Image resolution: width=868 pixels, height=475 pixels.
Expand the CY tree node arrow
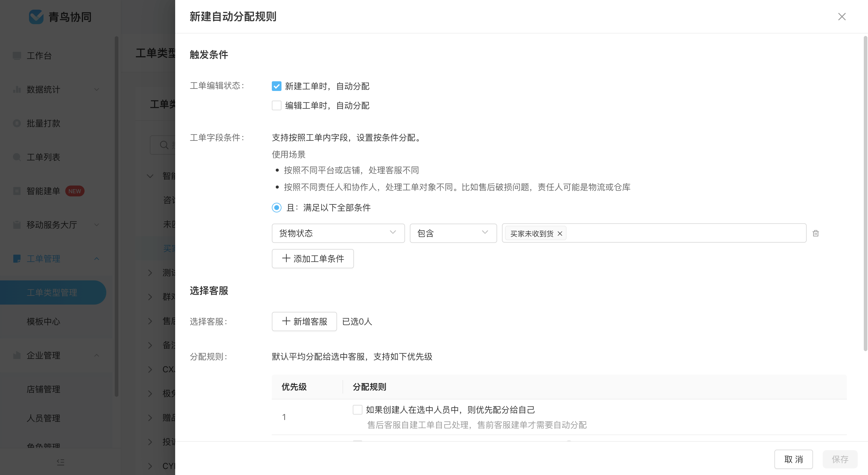tap(150, 466)
